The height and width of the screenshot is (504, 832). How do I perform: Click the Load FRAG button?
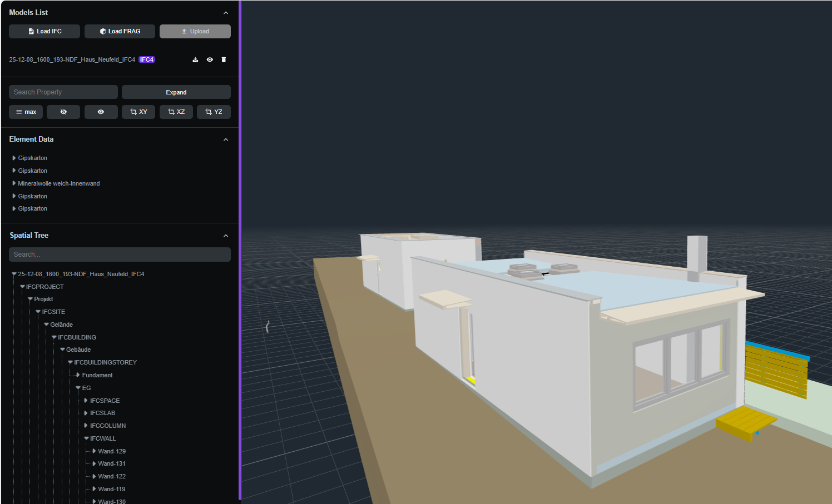coord(120,32)
